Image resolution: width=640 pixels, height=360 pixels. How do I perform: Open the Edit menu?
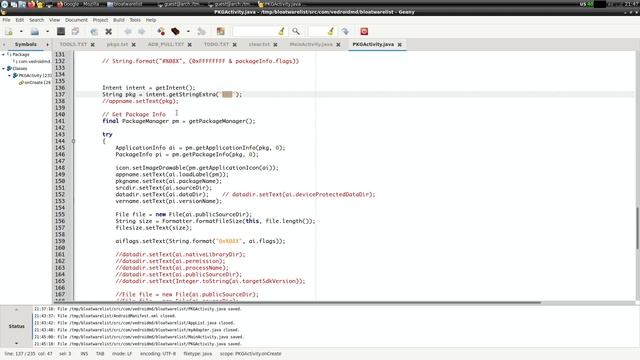pyautogui.click(x=20, y=20)
